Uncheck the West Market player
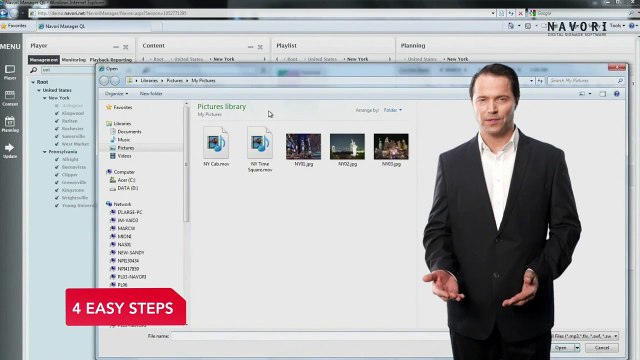Screen dimensions: 640x360 tap(57, 144)
